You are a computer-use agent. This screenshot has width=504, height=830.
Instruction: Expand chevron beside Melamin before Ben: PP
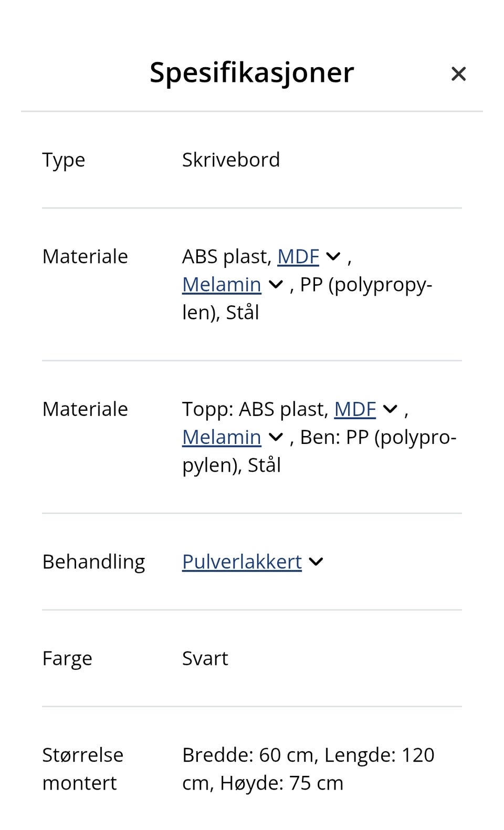click(276, 437)
